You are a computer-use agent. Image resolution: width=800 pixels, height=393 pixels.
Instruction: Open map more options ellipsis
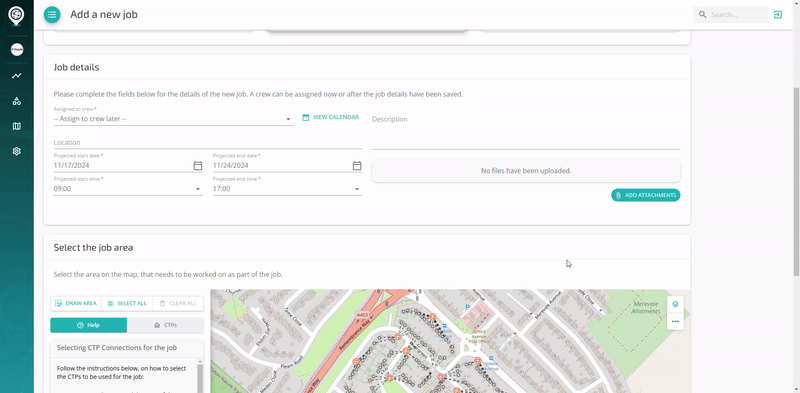(675, 322)
